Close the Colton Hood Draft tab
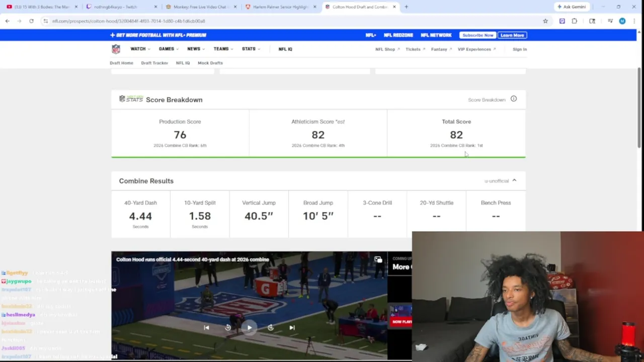This screenshot has width=644, height=362. click(394, 7)
